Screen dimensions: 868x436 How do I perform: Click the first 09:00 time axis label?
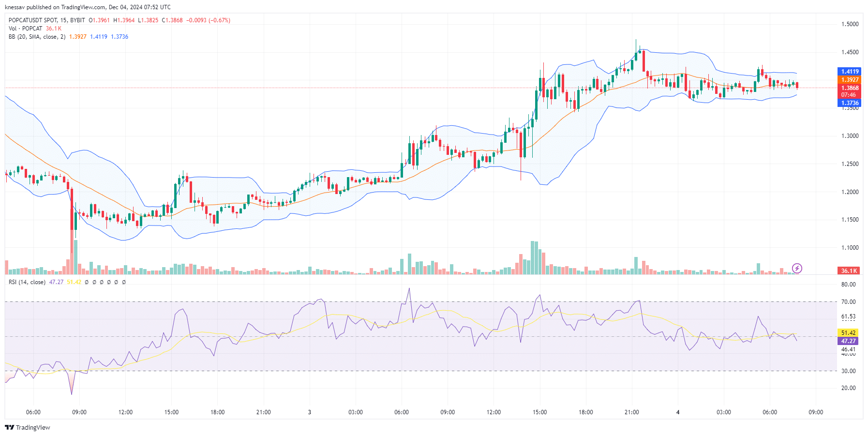point(79,412)
